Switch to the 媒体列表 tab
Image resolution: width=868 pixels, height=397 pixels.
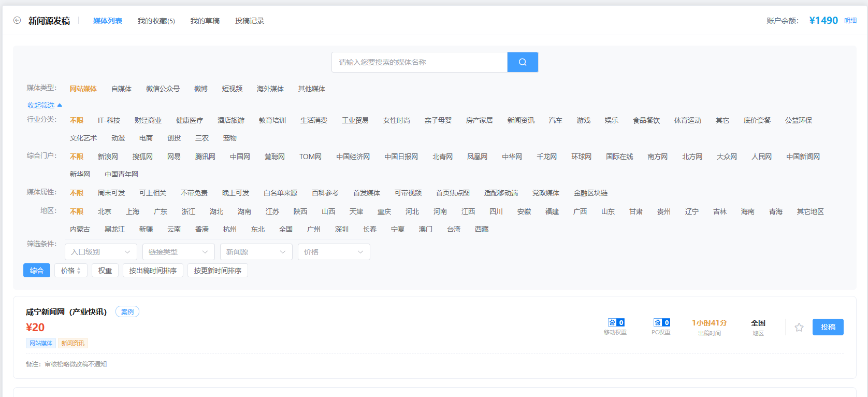(108, 21)
